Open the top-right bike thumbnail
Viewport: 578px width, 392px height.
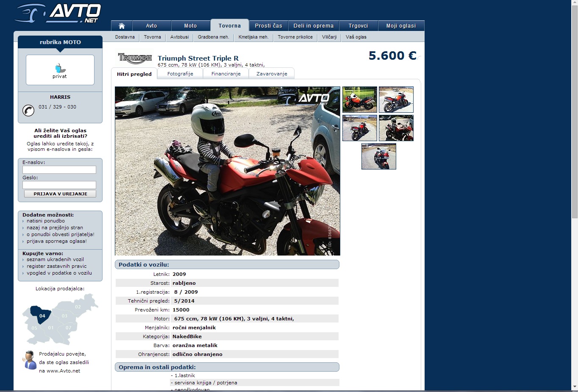coord(396,100)
